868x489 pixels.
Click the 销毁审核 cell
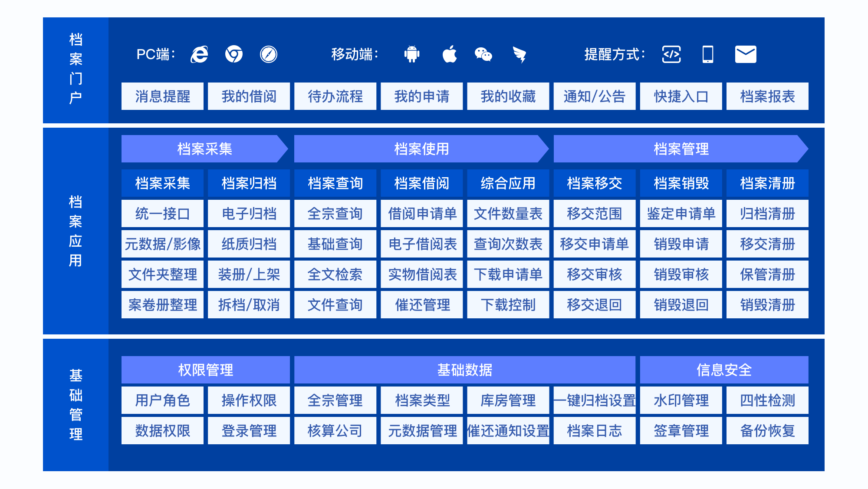click(x=681, y=274)
